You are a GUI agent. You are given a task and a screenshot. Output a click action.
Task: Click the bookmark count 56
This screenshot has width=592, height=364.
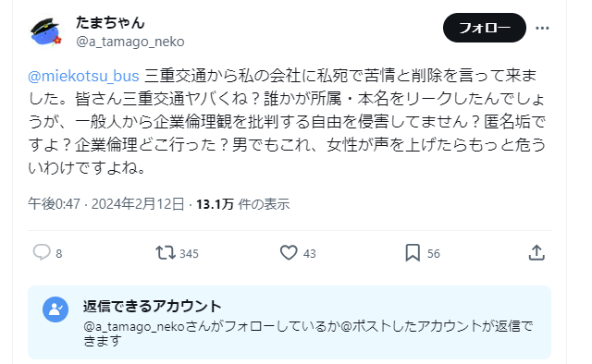[434, 254]
